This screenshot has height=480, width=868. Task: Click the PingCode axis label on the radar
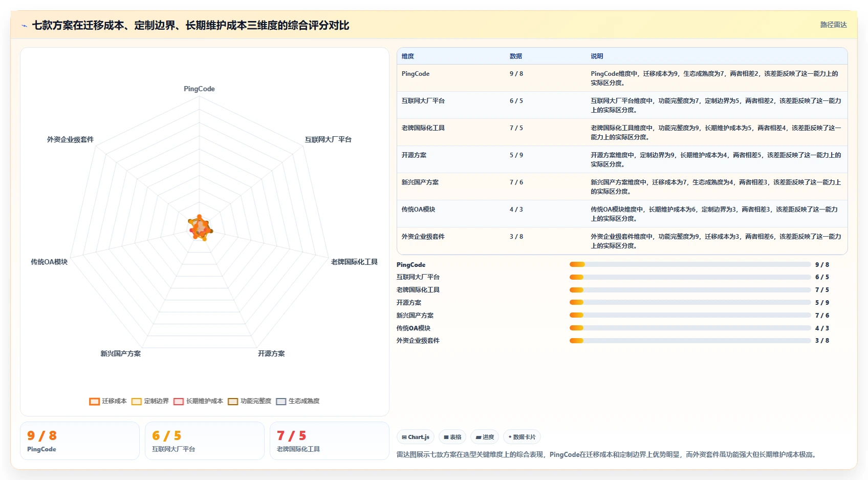coord(199,89)
